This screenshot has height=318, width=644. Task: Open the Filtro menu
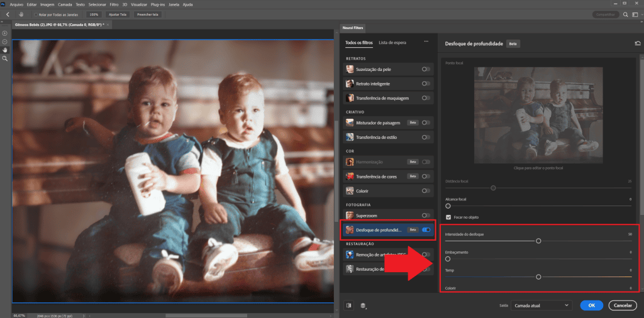coord(114,4)
